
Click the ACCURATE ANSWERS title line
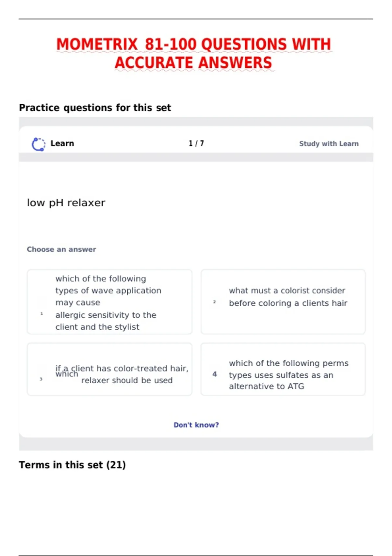point(193,63)
